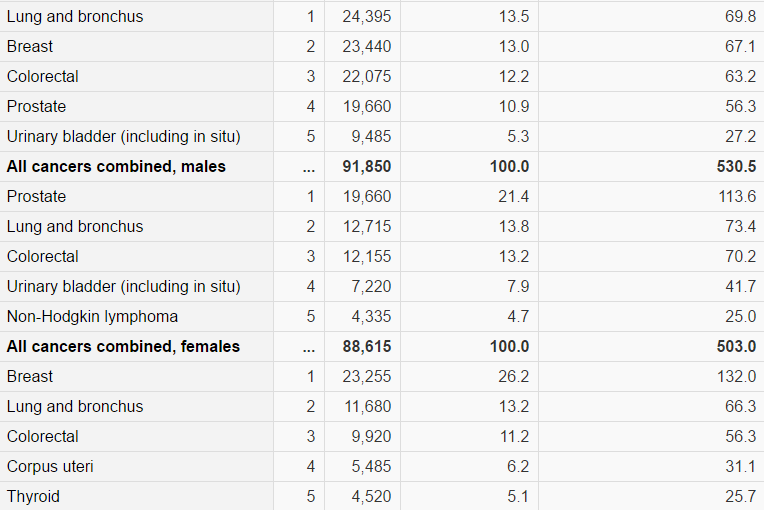
Task: Click the cell showing 12,715
Action: coord(366,227)
